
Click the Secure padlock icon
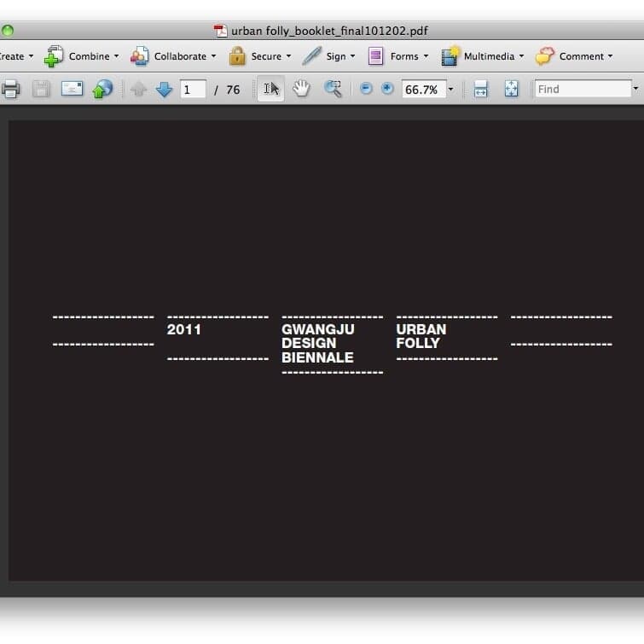237,55
